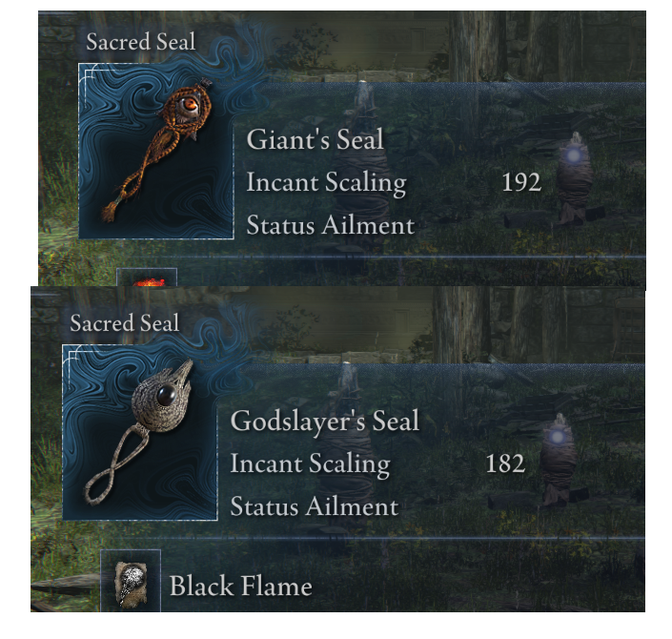Click the Black Flame spell label
The image size is (672, 639).
tap(241, 586)
